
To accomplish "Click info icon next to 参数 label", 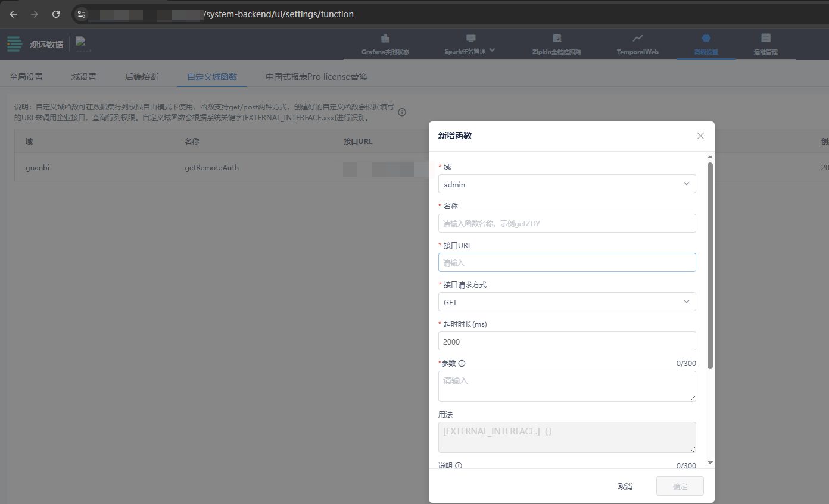I will click(x=462, y=363).
